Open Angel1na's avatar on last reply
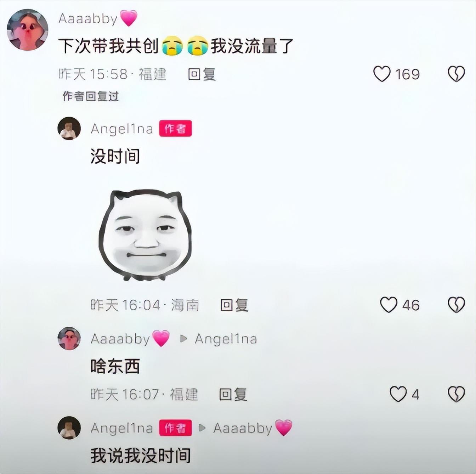 click(69, 428)
